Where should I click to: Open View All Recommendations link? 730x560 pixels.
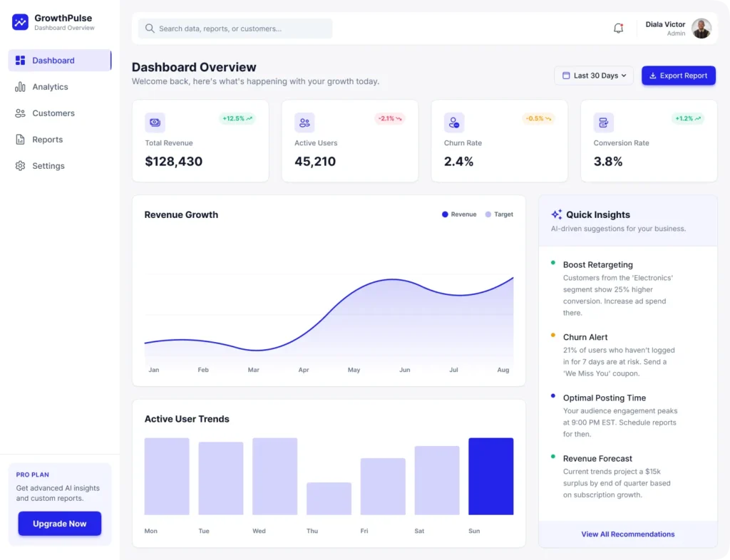(x=627, y=534)
